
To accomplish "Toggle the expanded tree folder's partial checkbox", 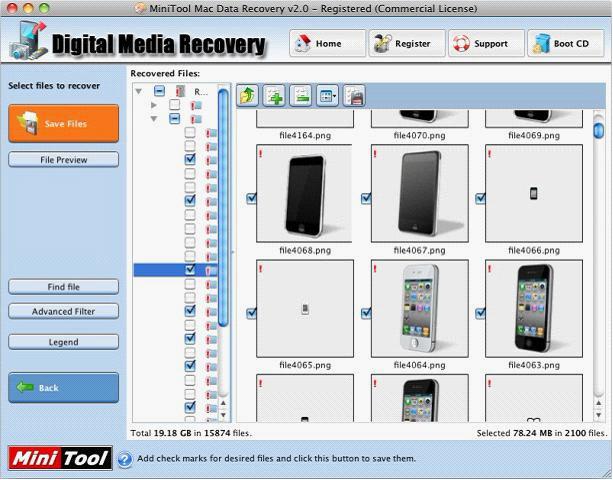I will click(x=174, y=118).
